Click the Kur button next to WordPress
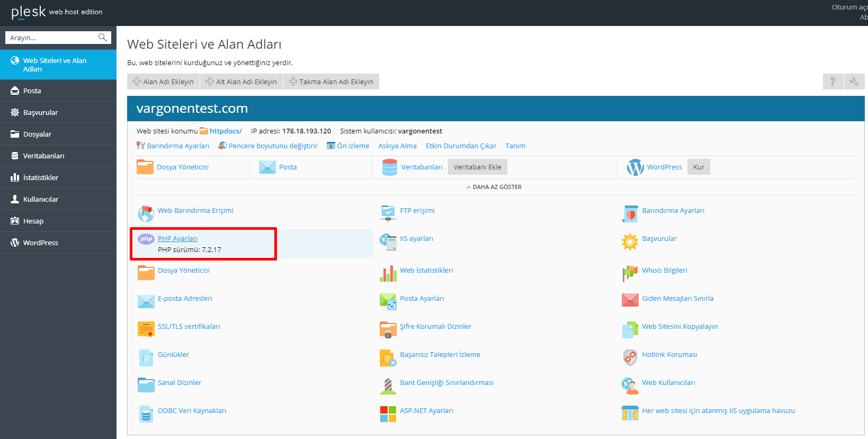 click(x=699, y=167)
